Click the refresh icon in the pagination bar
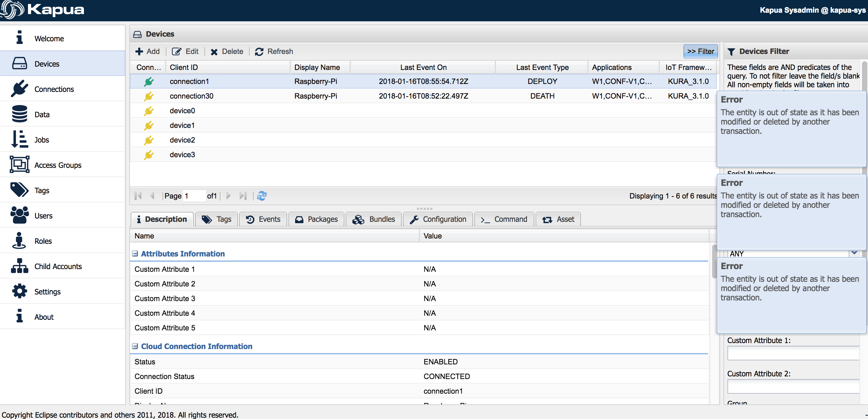 click(262, 196)
